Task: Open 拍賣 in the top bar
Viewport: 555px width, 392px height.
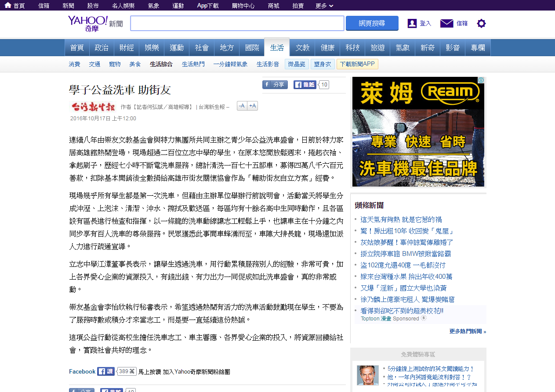Action: click(298, 6)
